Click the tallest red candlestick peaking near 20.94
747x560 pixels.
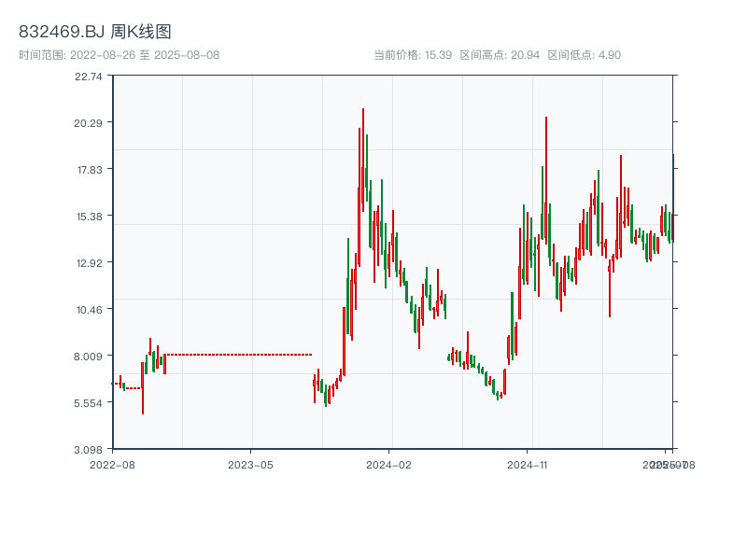[x=363, y=160]
